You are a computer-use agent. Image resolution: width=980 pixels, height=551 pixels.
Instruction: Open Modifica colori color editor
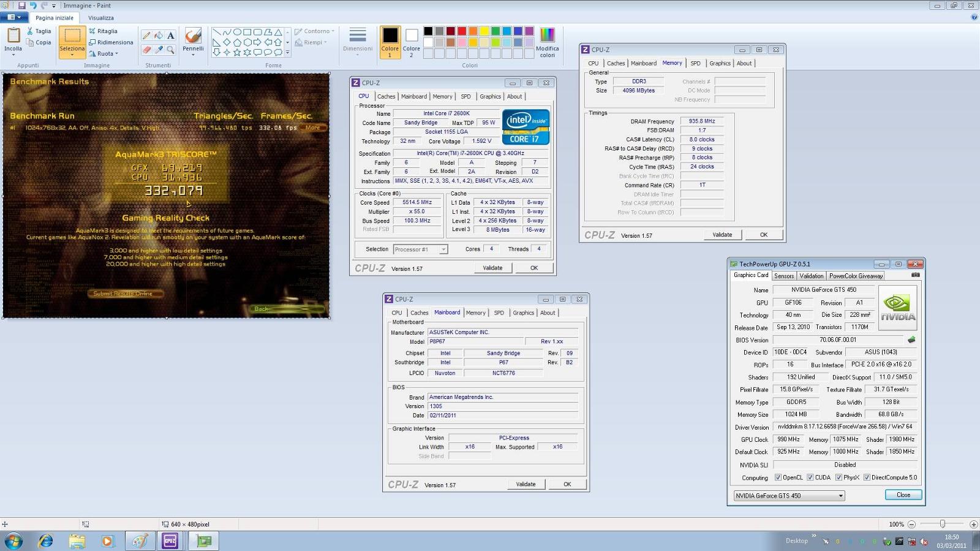click(547, 42)
